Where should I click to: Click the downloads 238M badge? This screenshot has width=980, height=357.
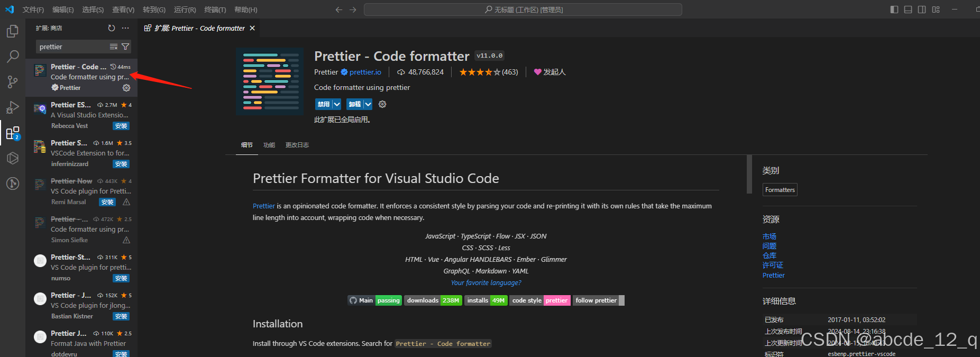(433, 300)
